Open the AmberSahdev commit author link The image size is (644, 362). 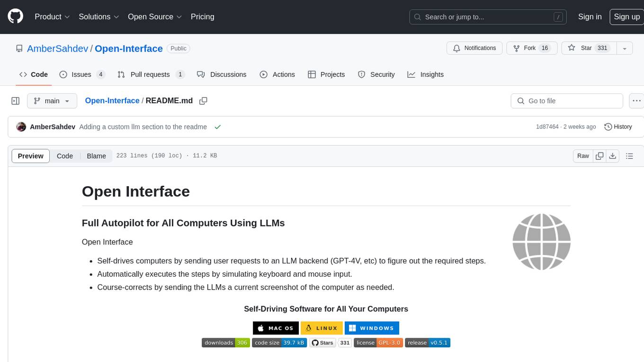pos(53,127)
